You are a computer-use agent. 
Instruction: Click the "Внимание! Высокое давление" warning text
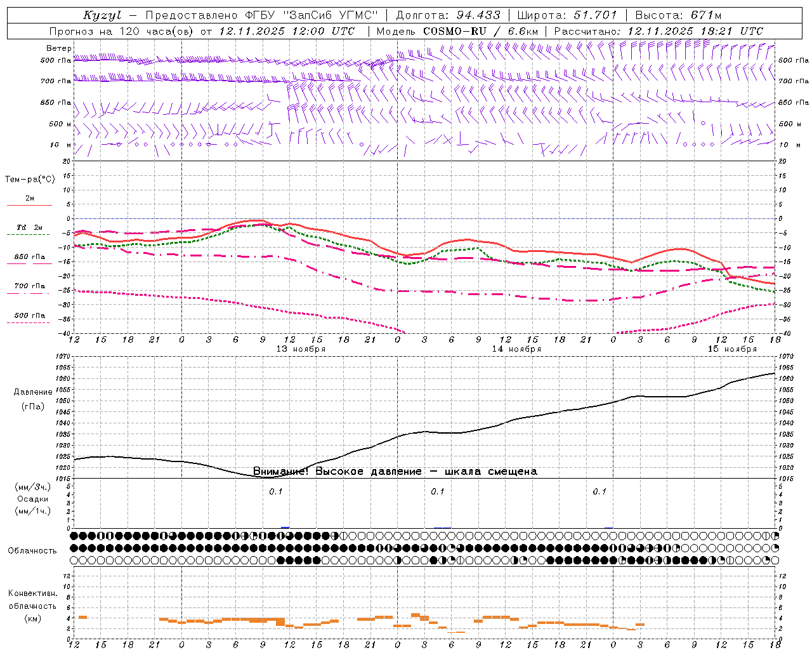337,472
